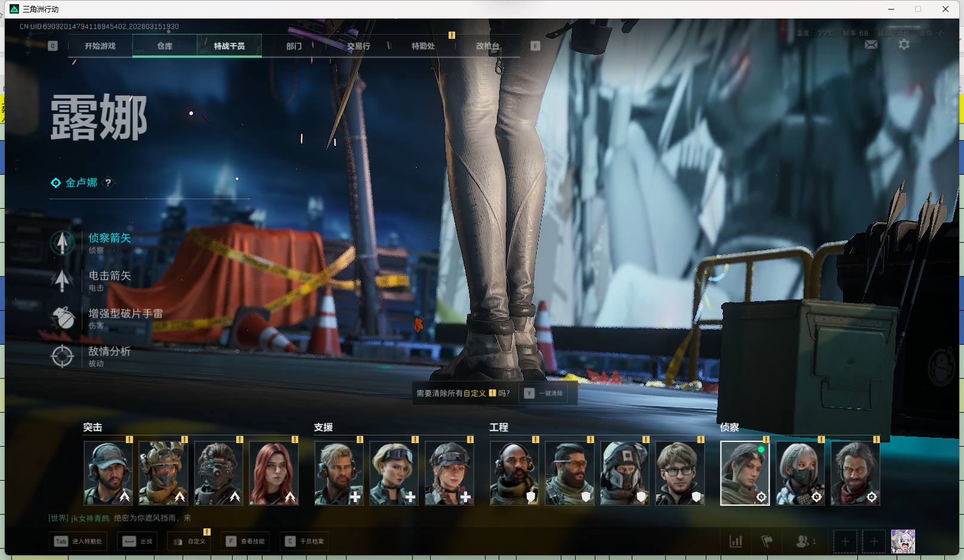This screenshot has height=560, width=964.
Task: Open the 自定义 customize button
Action: (x=189, y=542)
